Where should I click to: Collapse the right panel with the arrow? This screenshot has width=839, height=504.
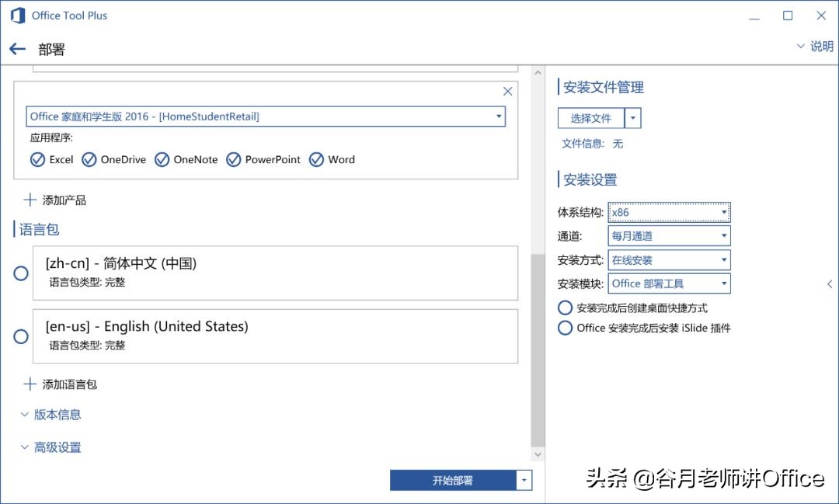pyautogui.click(x=830, y=284)
